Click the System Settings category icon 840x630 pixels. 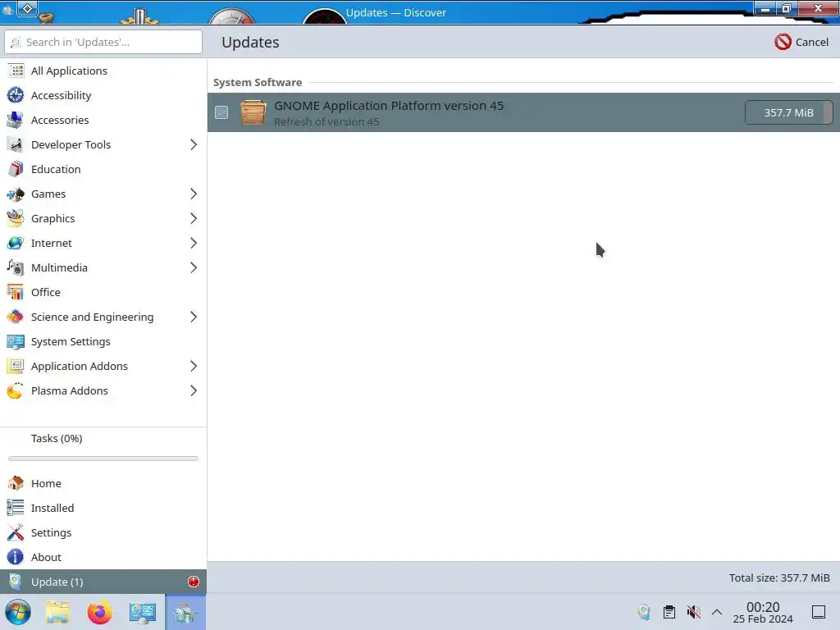click(16, 342)
